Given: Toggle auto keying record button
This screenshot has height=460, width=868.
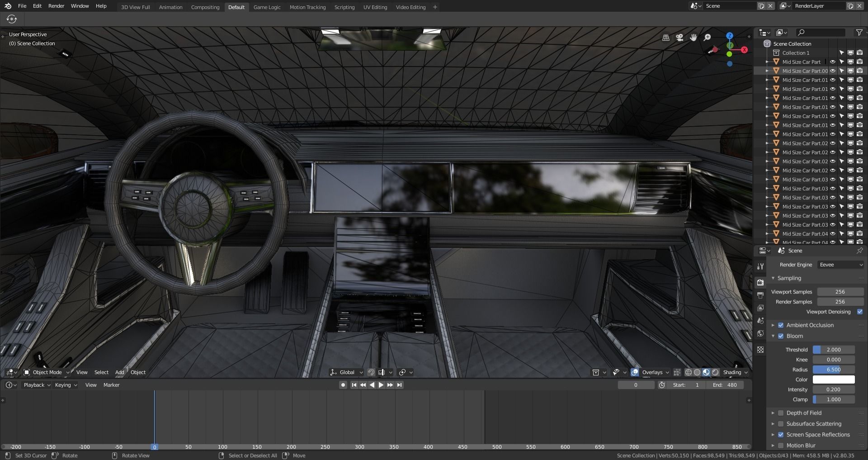Looking at the screenshot, I should pos(343,385).
